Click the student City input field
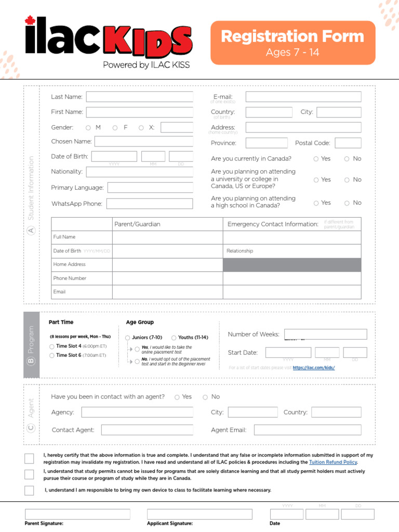Viewport: 399px width, 532px height. pyautogui.click(x=339, y=112)
